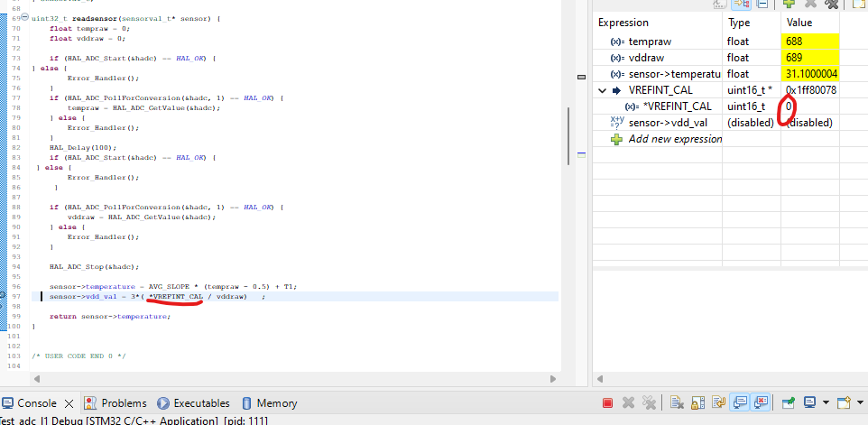Screen dimensions: 868x425
Task: Click Remove All Terminated Launches double-X icon
Action: click(648, 402)
